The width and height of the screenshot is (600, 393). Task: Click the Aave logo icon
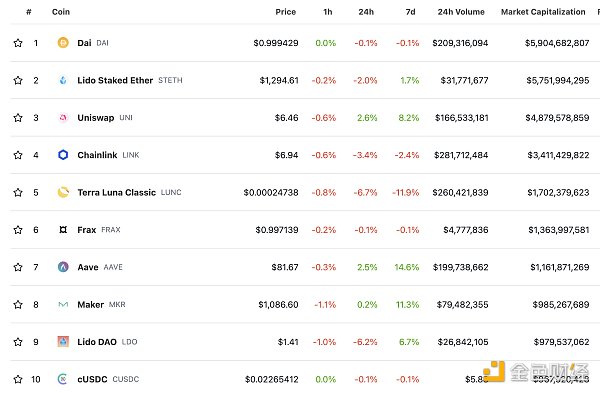63,267
